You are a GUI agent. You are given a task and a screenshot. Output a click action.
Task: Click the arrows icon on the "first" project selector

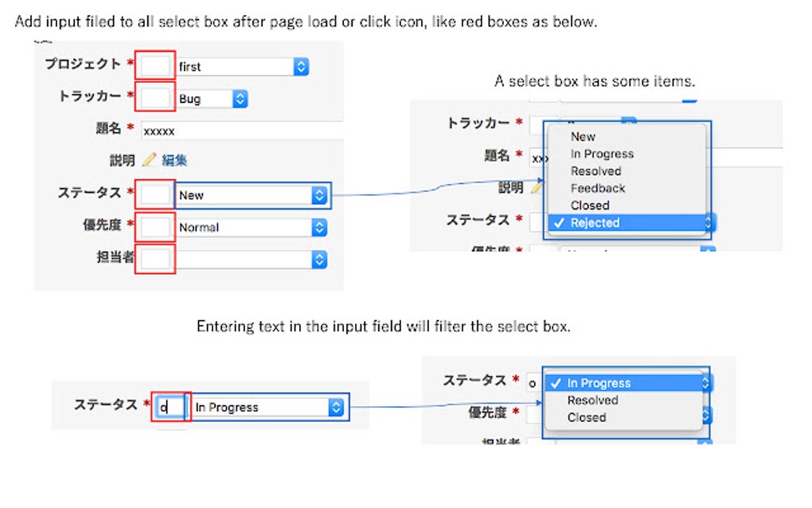(x=300, y=66)
